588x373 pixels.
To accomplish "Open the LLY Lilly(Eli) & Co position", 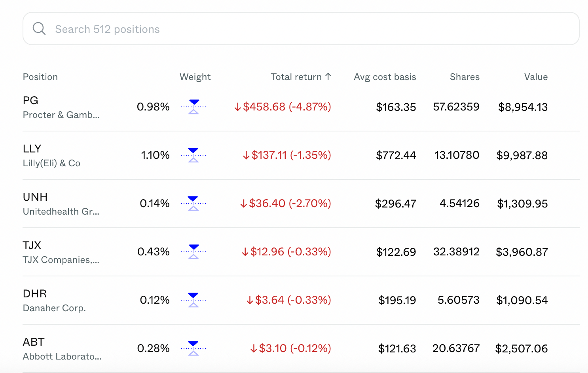I will (301, 155).
